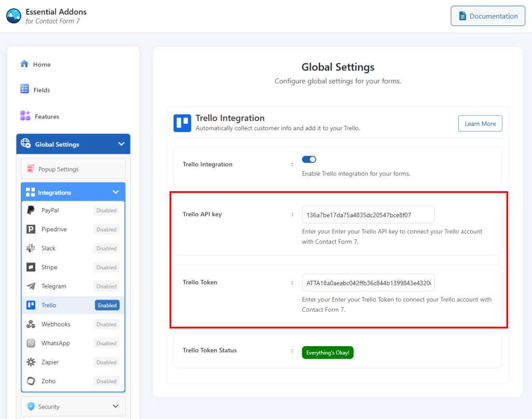Image resolution: width=532 pixels, height=419 pixels.
Task: Click the Essential Addons logo icon
Action: coord(14,16)
